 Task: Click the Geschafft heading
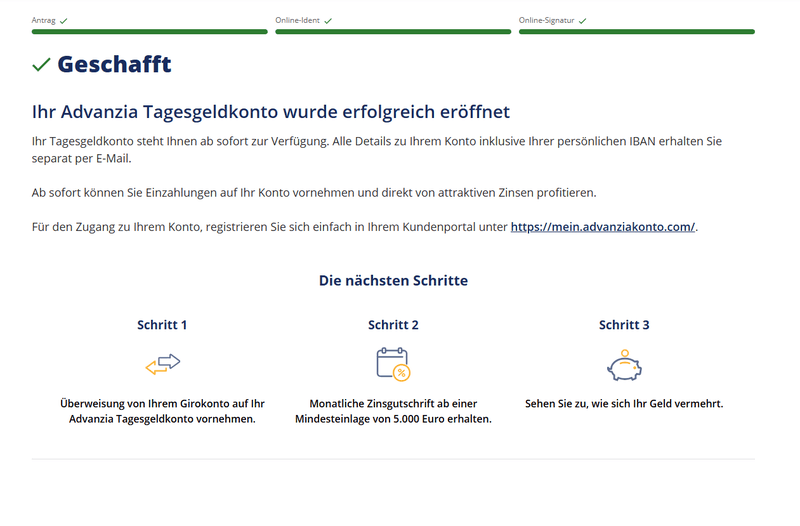(114, 65)
